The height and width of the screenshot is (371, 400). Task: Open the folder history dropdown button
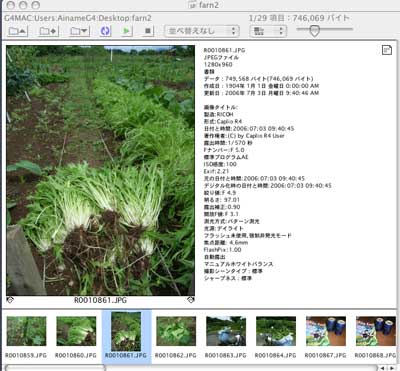tap(79, 31)
